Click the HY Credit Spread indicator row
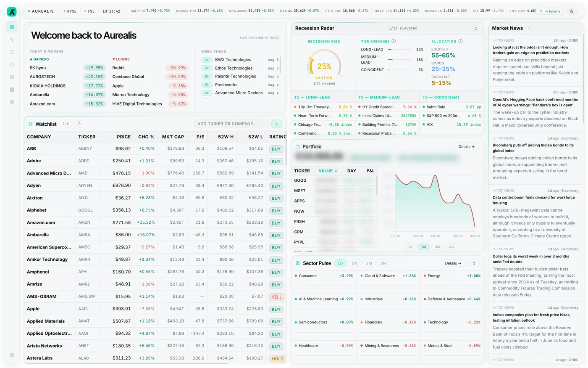588x368 pixels. [x=387, y=107]
